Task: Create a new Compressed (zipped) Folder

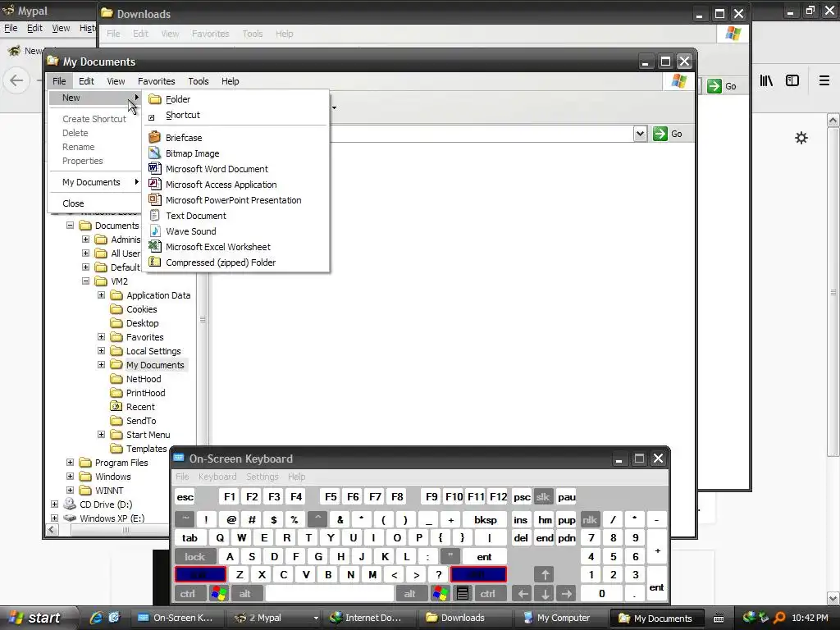Action: point(235,262)
